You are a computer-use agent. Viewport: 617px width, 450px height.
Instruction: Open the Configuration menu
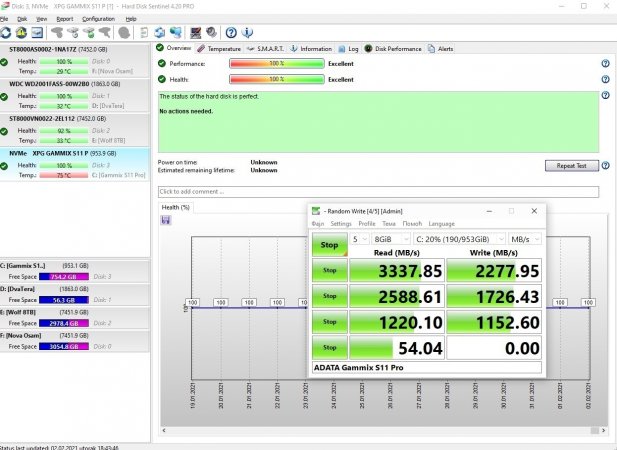pyautogui.click(x=98, y=19)
